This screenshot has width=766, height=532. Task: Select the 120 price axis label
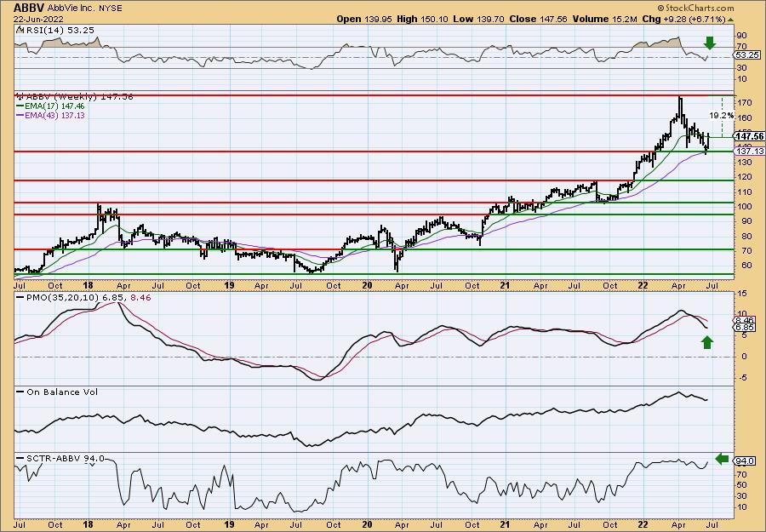[x=744, y=177]
